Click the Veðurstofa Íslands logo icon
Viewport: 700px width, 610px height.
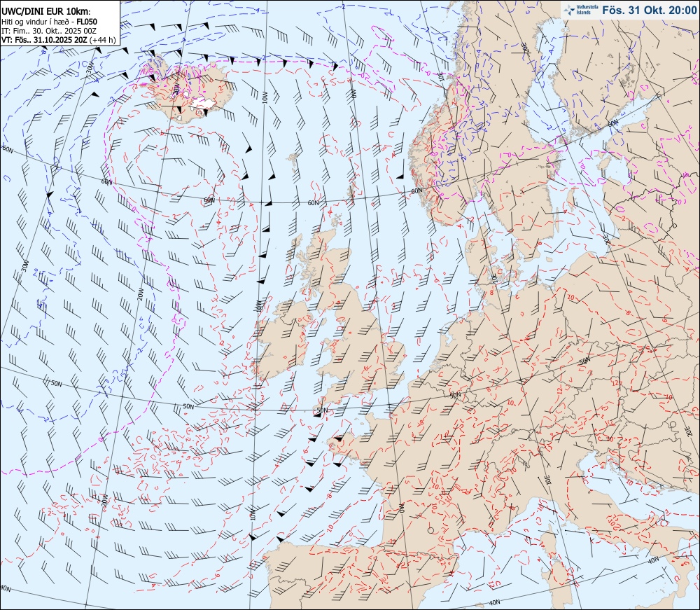tap(569, 10)
